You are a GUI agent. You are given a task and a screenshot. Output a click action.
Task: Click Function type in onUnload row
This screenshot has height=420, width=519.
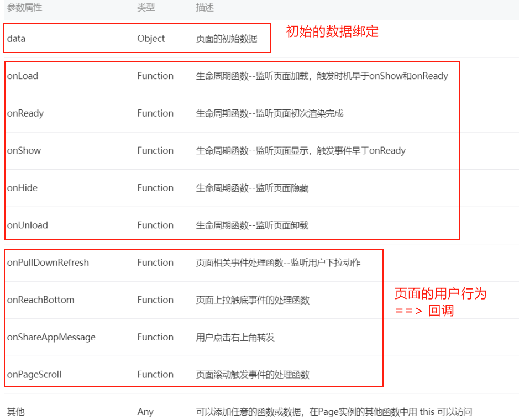[155, 225]
